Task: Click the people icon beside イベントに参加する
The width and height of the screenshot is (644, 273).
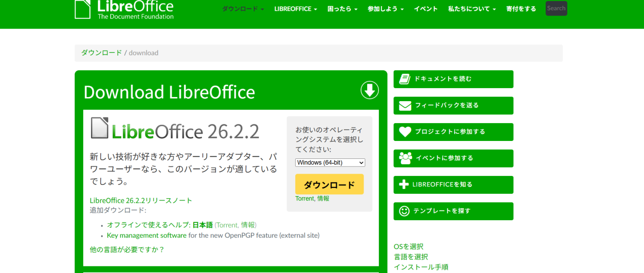Action: tap(405, 158)
